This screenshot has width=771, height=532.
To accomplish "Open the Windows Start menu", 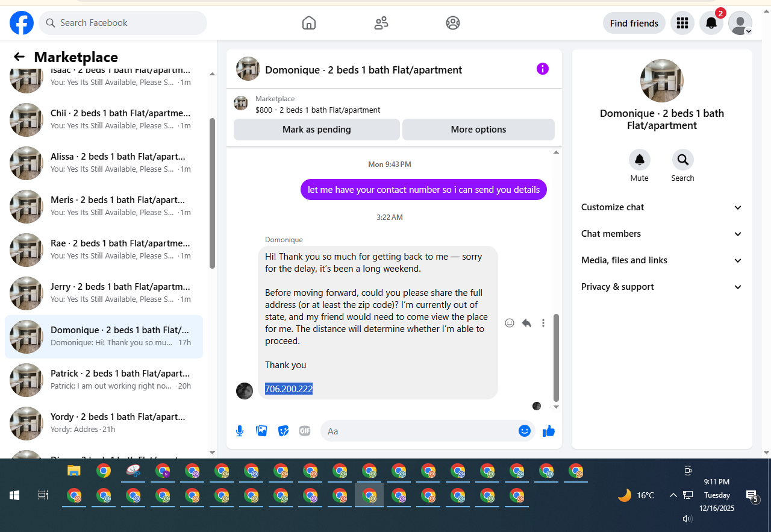I will tap(14, 495).
